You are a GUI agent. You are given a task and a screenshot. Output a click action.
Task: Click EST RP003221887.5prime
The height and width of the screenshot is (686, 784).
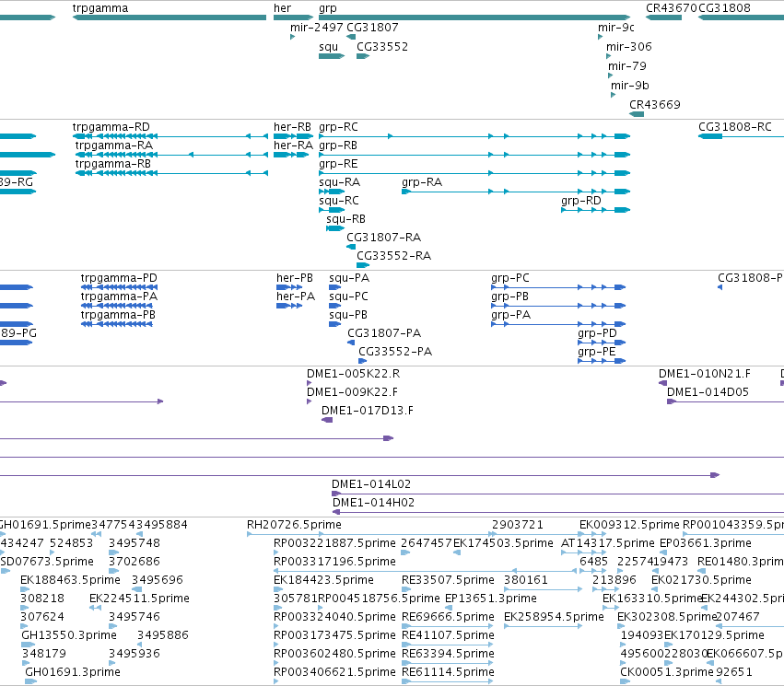tap(276, 552)
